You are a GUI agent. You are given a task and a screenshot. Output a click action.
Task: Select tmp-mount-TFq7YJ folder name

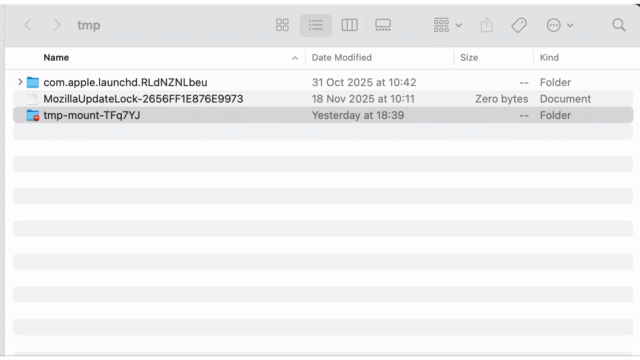(92, 116)
